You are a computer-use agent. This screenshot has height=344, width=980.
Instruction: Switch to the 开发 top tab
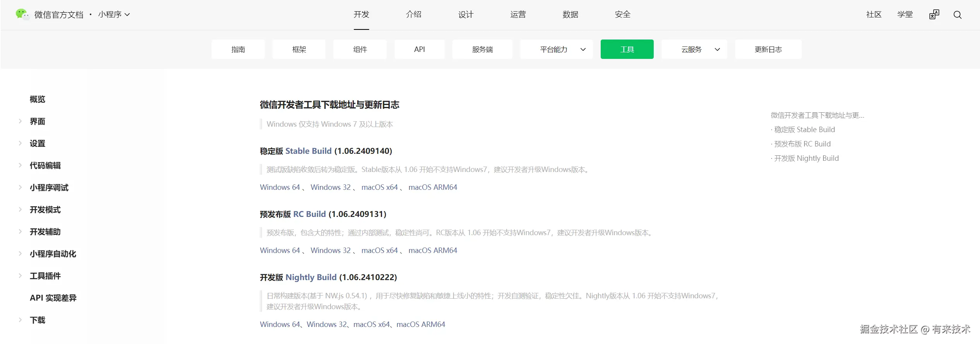coord(361,14)
